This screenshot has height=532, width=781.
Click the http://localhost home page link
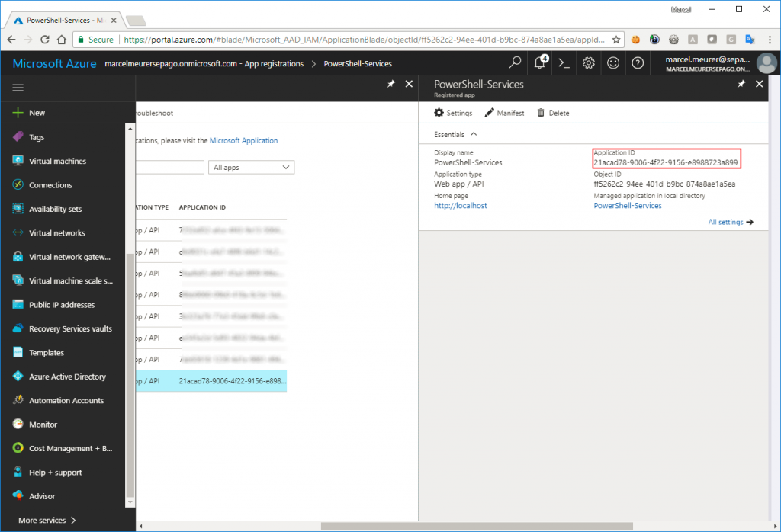pos(461,206)
